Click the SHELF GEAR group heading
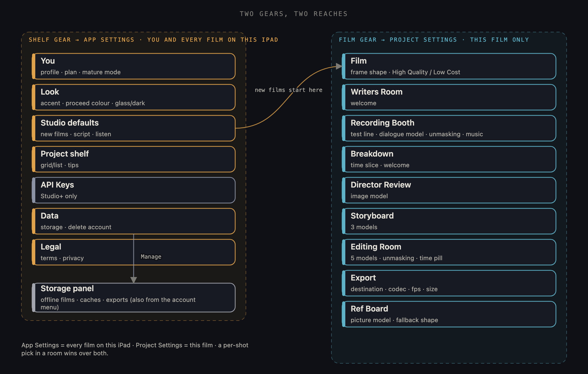This screenshot has width=588, height=374. [x=153, y=40]
